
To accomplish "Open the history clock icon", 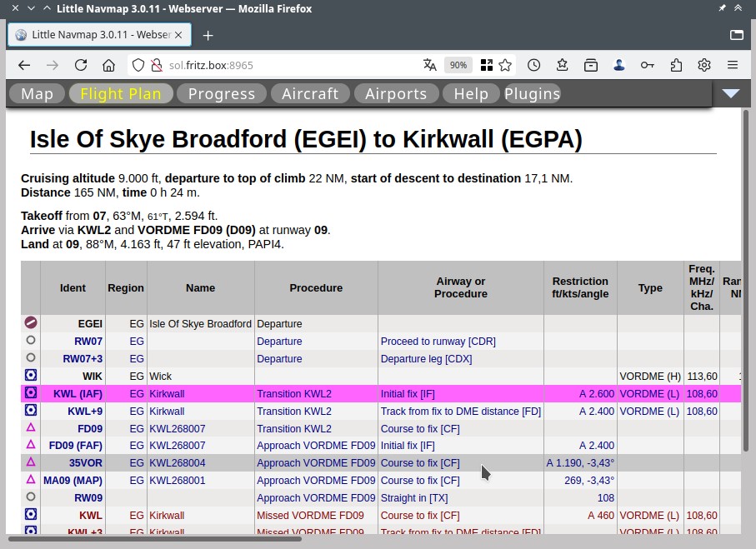I will coord(533,65).
